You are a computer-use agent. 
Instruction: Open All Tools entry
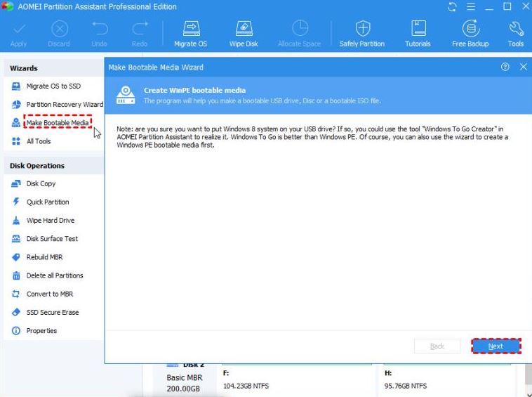point(39,141)
